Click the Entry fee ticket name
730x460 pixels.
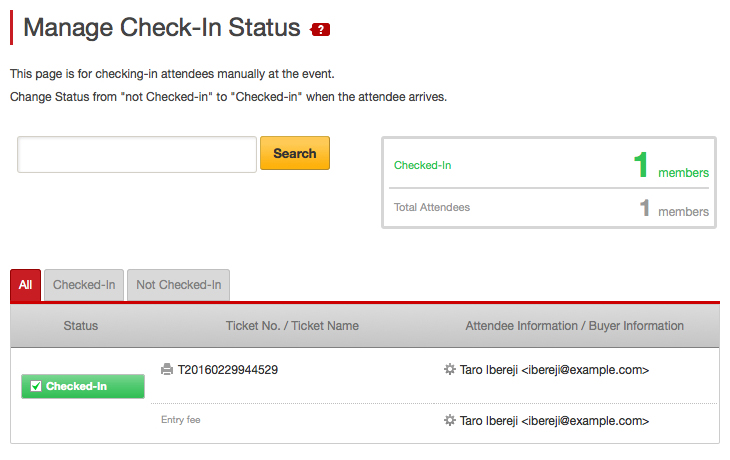tap(181, 420)
